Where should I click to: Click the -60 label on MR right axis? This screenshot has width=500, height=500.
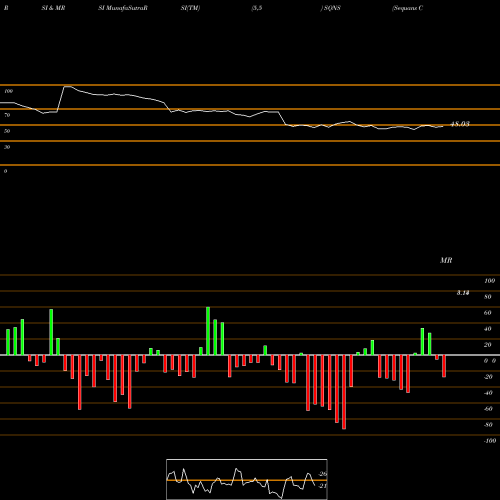coord(488,409)
